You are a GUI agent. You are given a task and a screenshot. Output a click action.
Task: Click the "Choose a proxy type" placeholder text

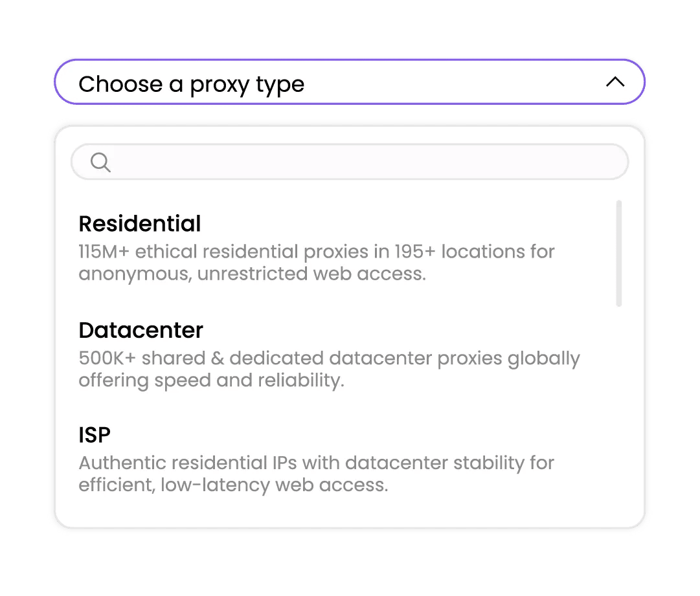click(192, 84)
